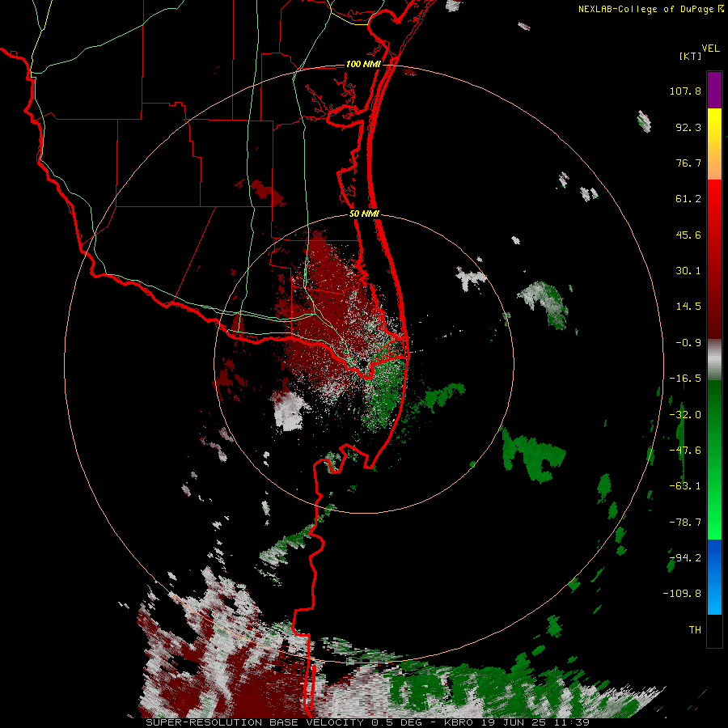Pick the red segment of the velocity color bar
Screen dimensions: 728x728
tap(714, 259)
